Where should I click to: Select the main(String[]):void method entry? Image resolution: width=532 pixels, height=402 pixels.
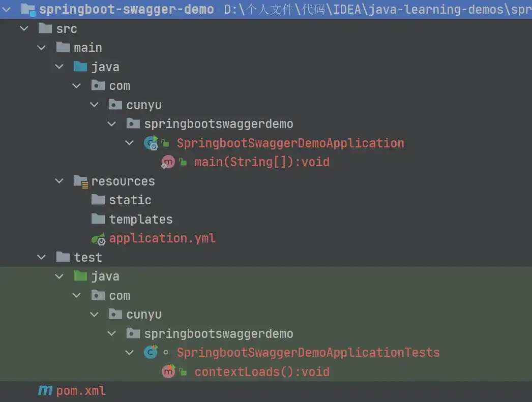click(x=262, y=162)
